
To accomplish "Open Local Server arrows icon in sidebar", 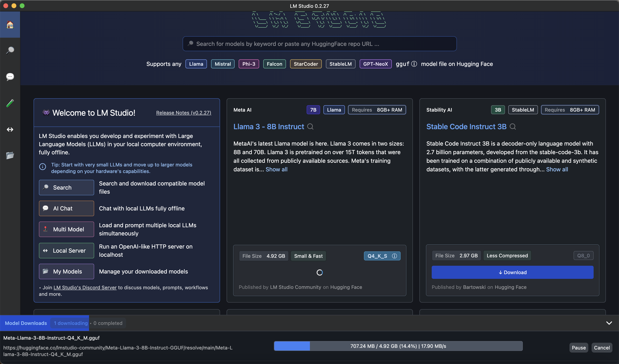I will (10, 129).
